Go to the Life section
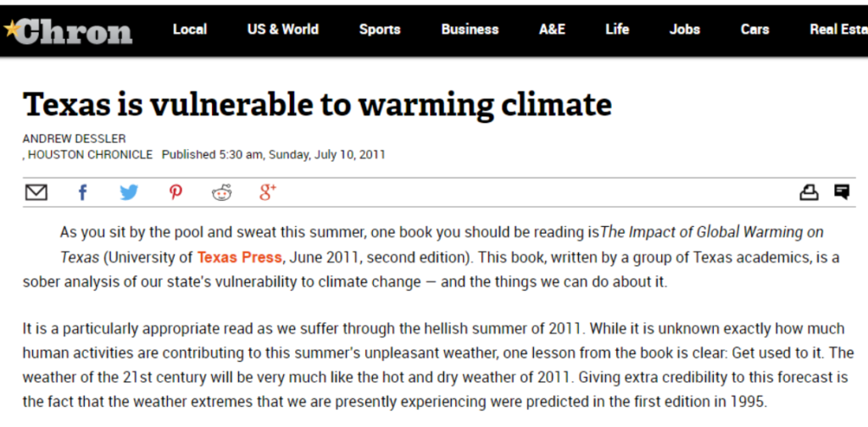Image resolution: width=868 pixels, height=427 pixels. click(617, 30)
